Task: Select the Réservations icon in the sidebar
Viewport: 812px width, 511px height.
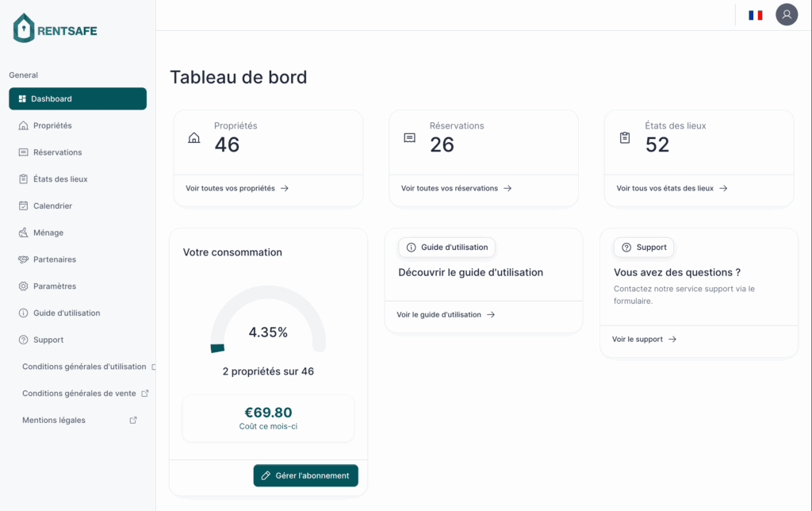Action: coord(25,152)
